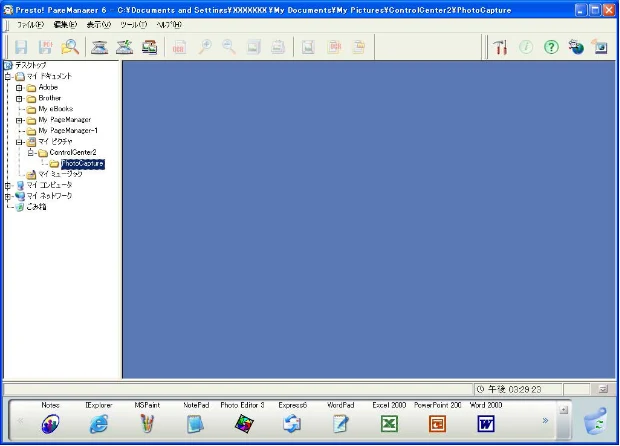Open the ファイル(F) menu
620x446 pixels.
(30, 25)
